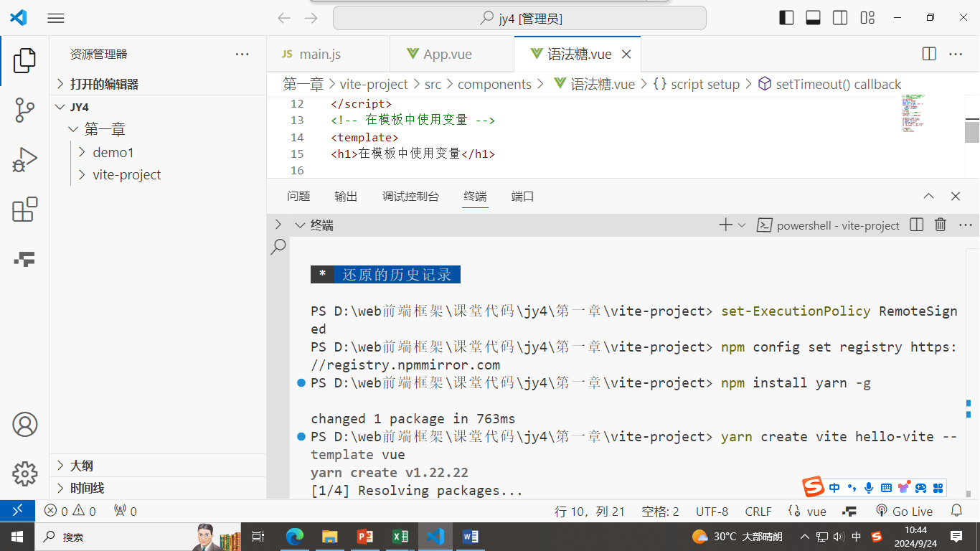The image size is (980, 551).
Task: Split the terminal
Action: coord(916,225)
